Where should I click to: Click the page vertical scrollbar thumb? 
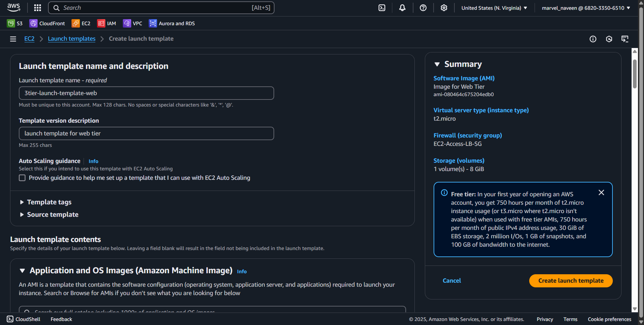[x=635, y=74]
